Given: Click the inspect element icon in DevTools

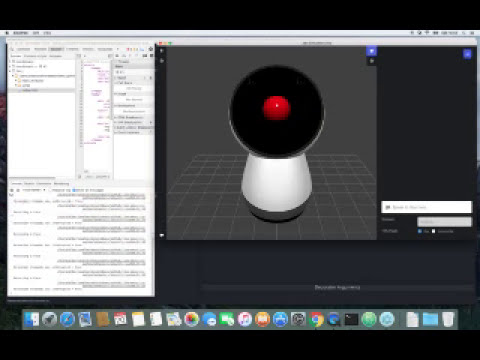Looking at the screenshot, I should [12, 49].
